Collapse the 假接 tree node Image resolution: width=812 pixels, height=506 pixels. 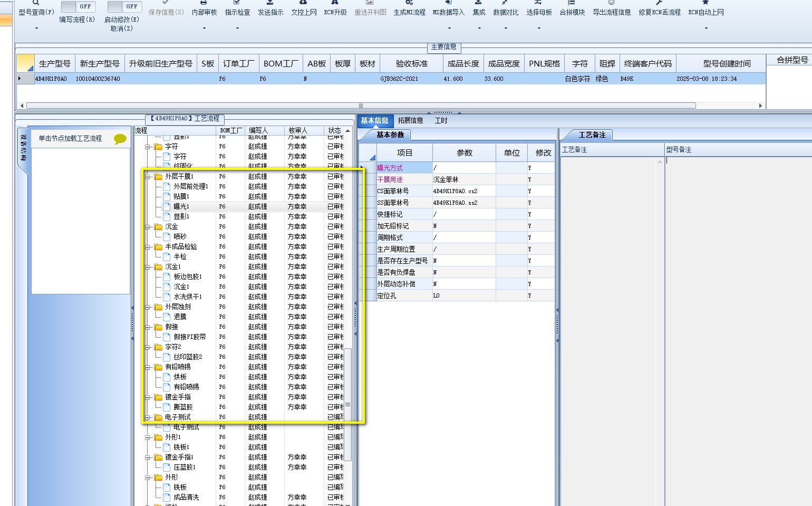[148, 327]
